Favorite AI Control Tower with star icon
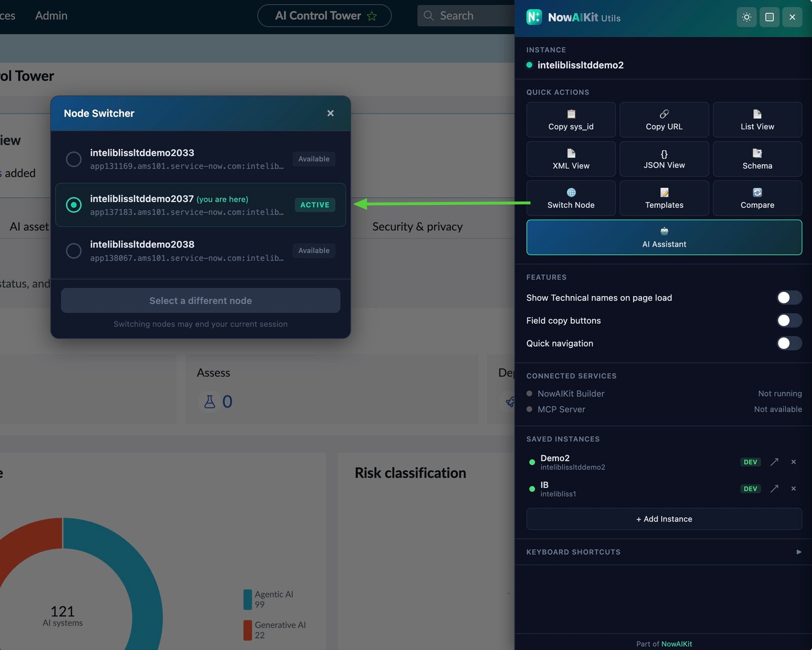Viewport: 812px width, 650px height. pos(372,16)
